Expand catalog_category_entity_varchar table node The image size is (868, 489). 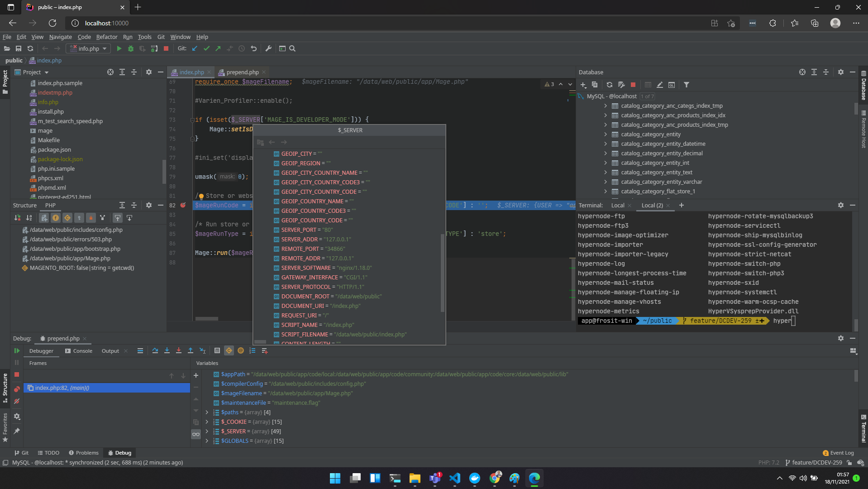click(x=606, y=182)
